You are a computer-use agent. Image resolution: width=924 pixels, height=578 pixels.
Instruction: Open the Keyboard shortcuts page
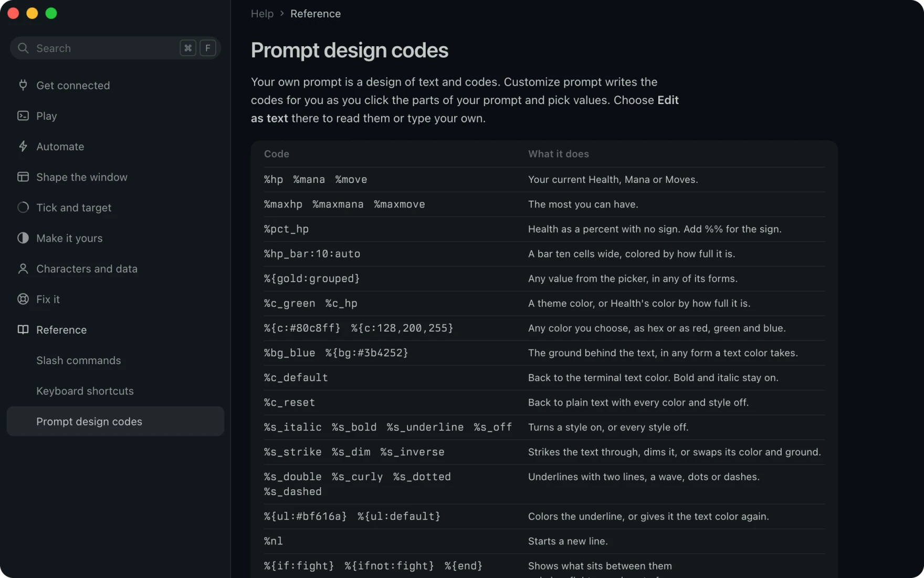pos(115,390)
